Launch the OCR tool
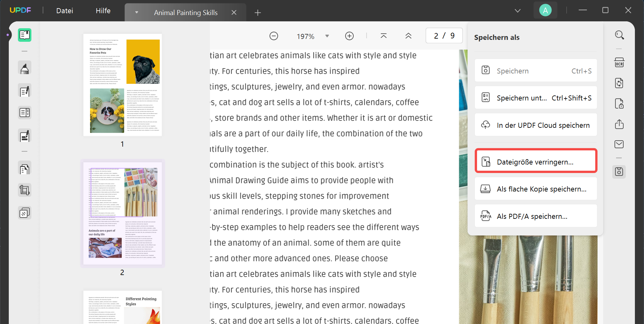The width and height of the screenshot is (644, 324). tap(619, 62)
